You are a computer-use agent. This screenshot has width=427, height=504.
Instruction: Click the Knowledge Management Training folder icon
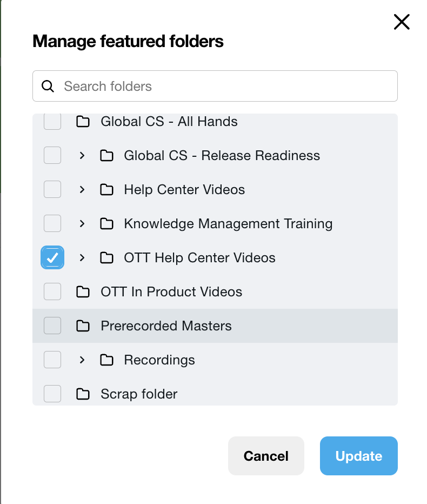(107, 224)
